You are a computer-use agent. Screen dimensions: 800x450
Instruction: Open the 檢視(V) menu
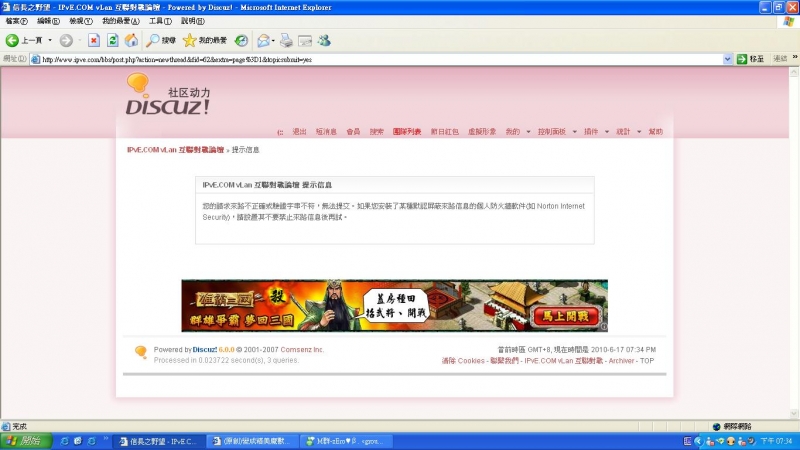point(81,20)
